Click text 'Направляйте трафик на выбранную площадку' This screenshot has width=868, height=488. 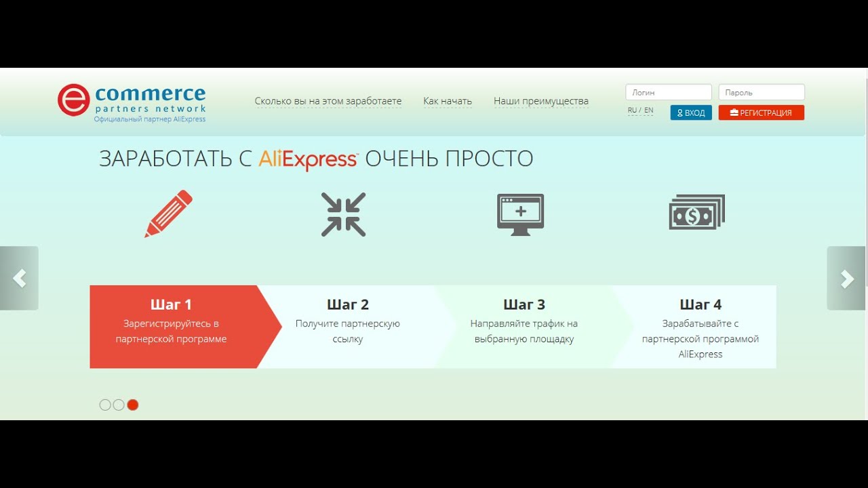pos(524,331)
